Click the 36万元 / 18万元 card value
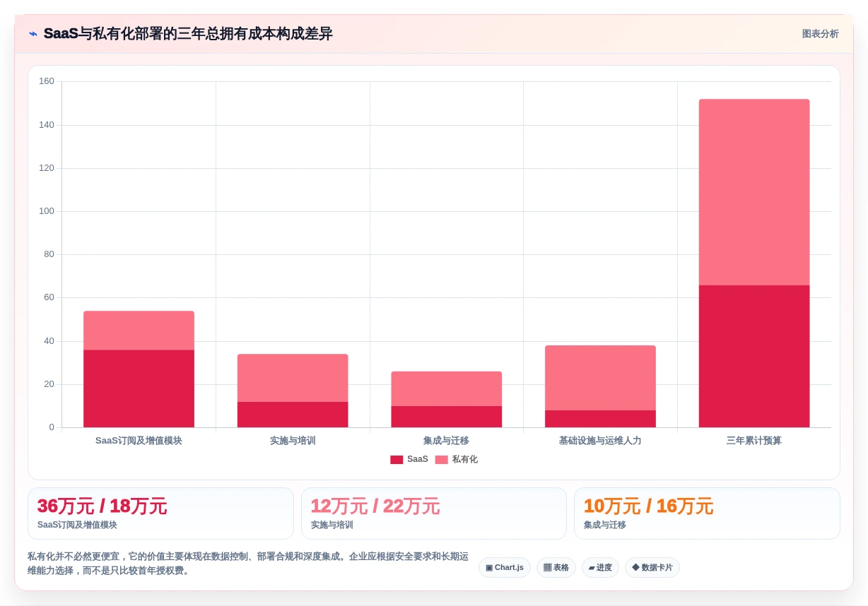Screen dimensions: 868x606 (x=102, y=506)
